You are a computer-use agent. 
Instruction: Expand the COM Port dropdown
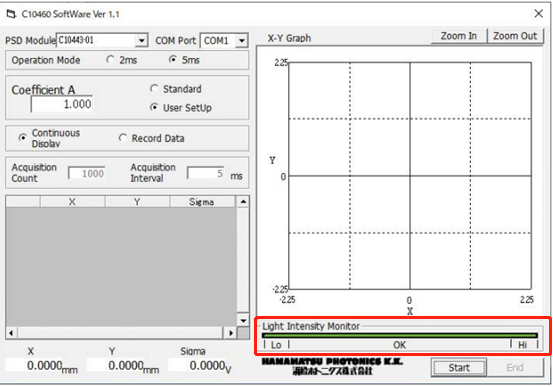pyautogui.click(x=242, y=41)
